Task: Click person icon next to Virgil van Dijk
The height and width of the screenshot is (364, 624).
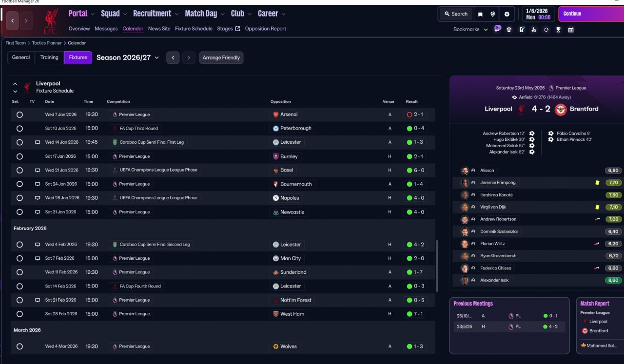Action: (x=473, y=207)
